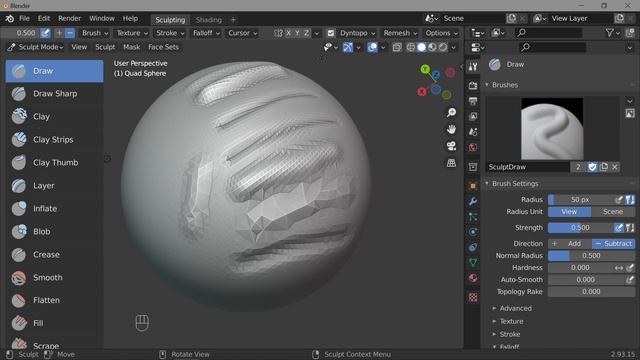
Task: Adjust the Strength slider in Brush Settings
Action: [581, 228]
